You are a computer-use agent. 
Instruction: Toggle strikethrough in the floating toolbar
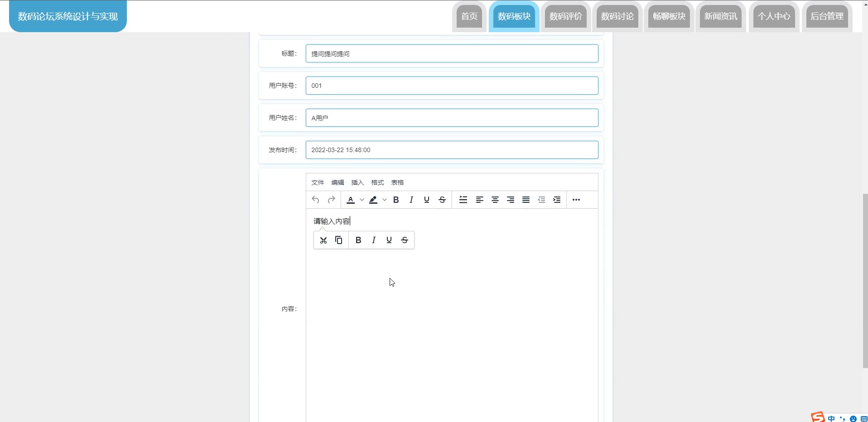[x=405, y=240]
